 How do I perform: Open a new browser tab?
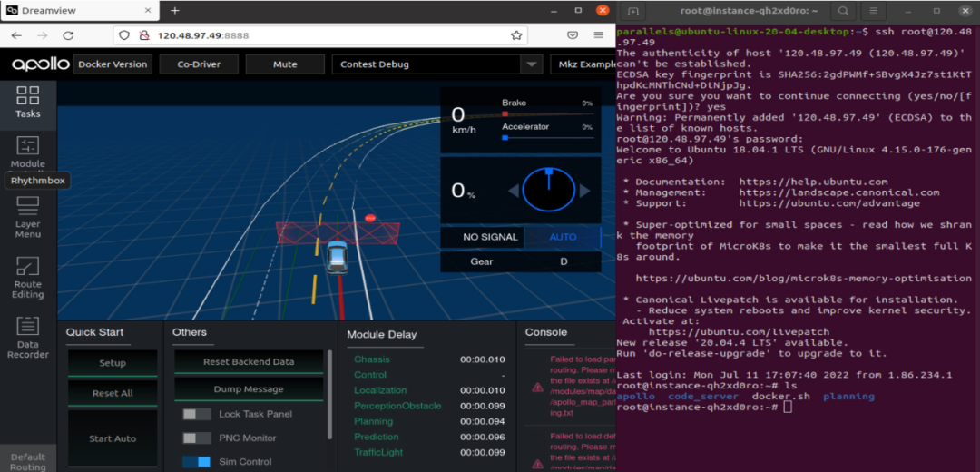click(x=175, y=11)
